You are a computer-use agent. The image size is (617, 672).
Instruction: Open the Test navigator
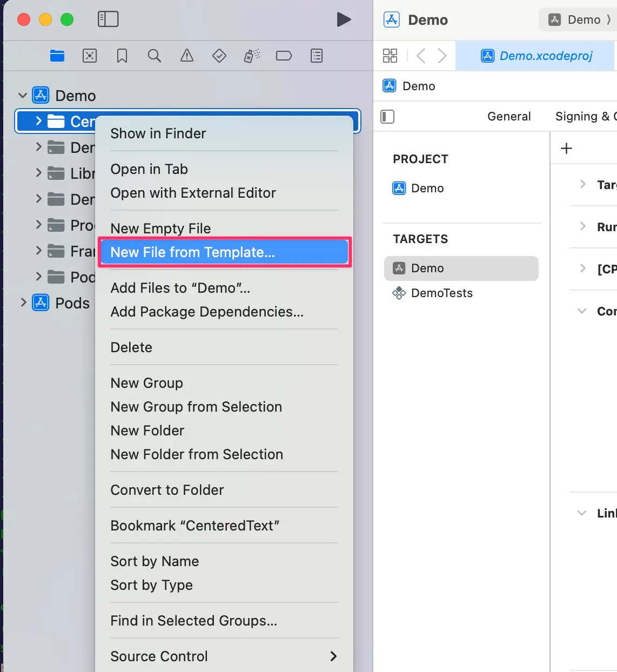pos(219,56)
